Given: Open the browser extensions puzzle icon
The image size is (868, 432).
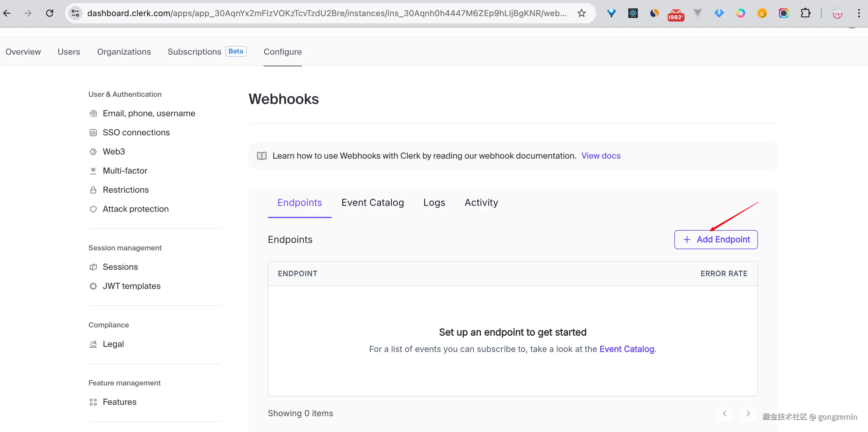Looking at the screenshot, I should (x=805, y=13).
